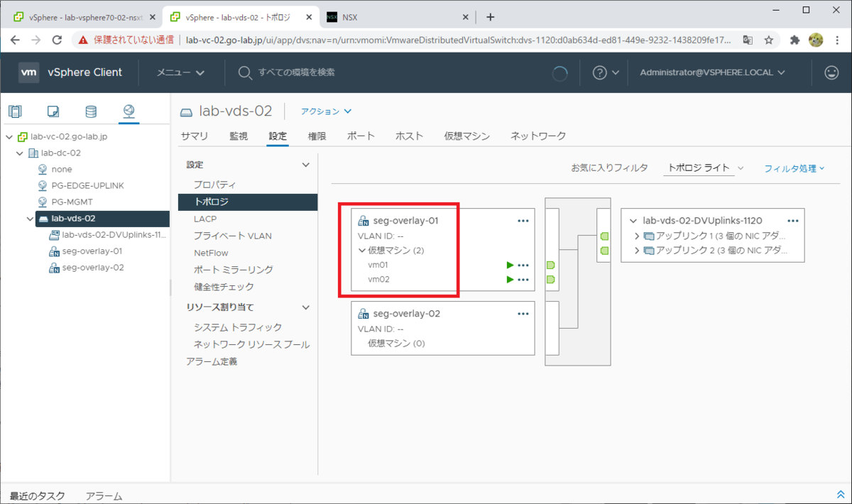Click the search magnifier icon
This screenshot has height=504, width=852.
(x=245, y=72)
